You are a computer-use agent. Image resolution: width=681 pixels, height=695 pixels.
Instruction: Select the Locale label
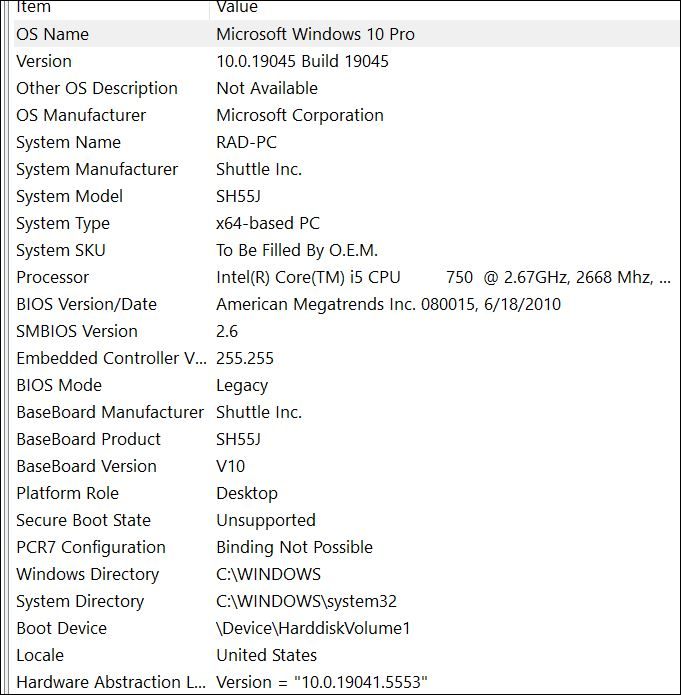pyautogui.click(x=40, y=656)
